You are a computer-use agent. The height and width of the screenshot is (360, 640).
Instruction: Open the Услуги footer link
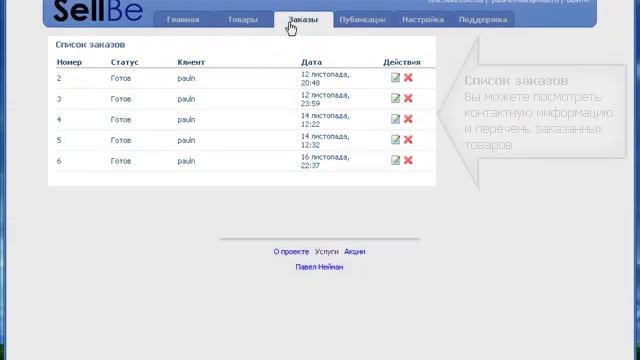(327, 252)
